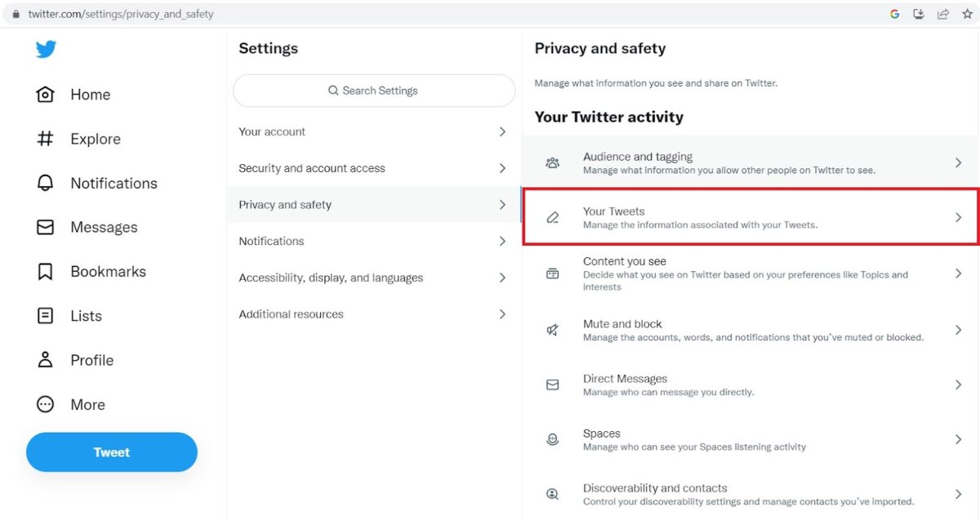Click the Search Settings field

pyautogui.click(x=374, y=91)
